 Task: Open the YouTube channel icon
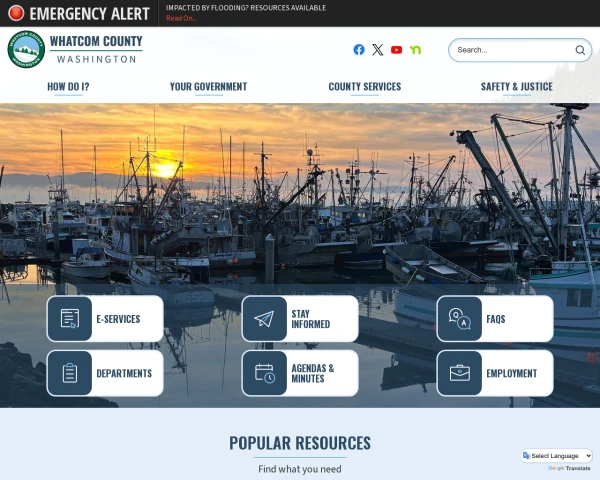click(396, 50)
